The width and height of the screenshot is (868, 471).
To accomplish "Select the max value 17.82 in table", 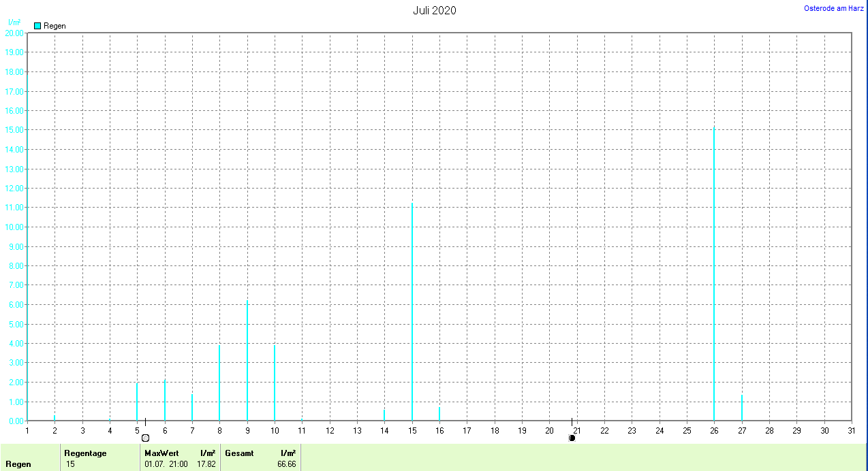I will (x=206, y=464).
